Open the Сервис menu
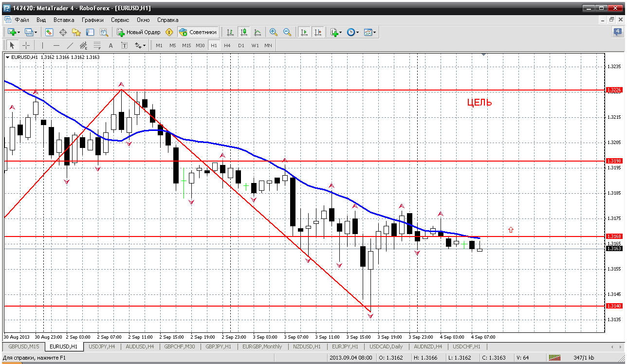 click(x=120, y=20)
